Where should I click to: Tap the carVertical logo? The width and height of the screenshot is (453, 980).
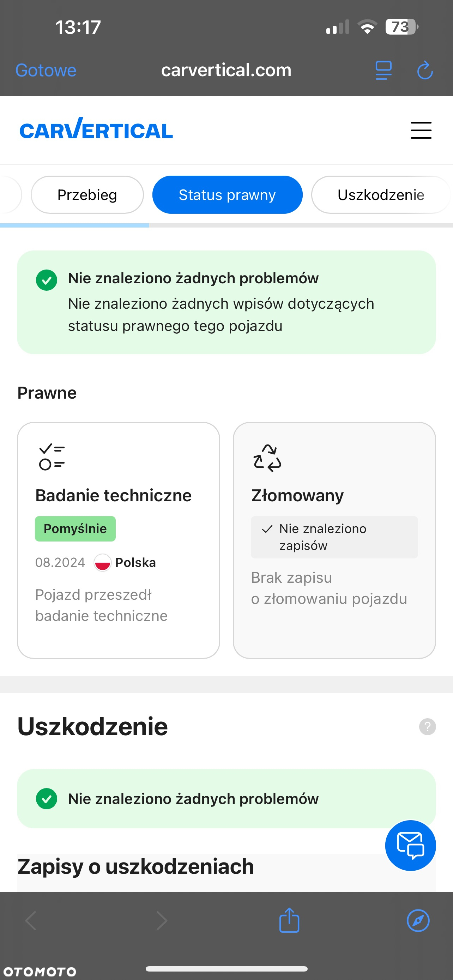(96, 129)
